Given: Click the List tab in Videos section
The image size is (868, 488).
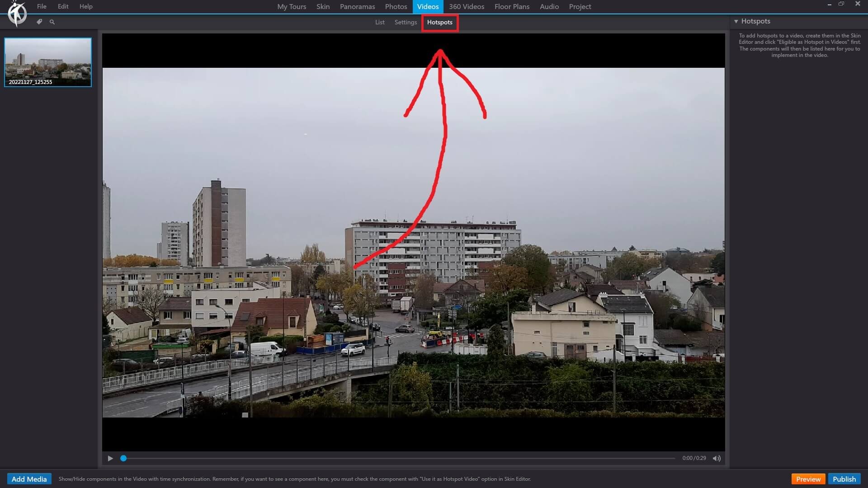Looking at the screenshot, I should coord(380,22).
